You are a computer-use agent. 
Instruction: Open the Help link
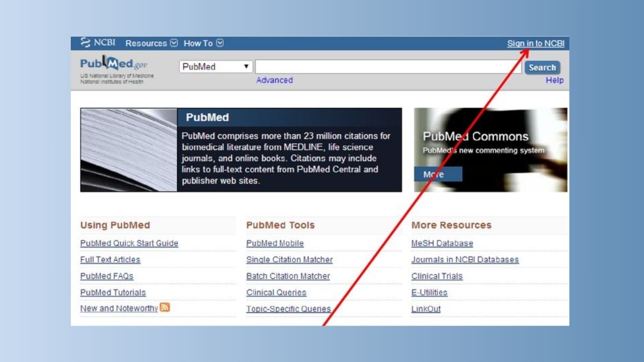[x=554, y=80]
